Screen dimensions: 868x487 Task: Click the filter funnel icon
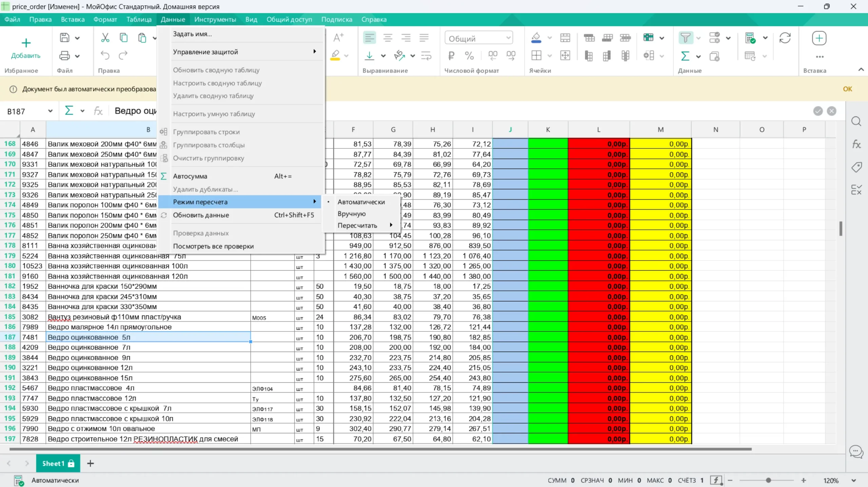(685, 38)
